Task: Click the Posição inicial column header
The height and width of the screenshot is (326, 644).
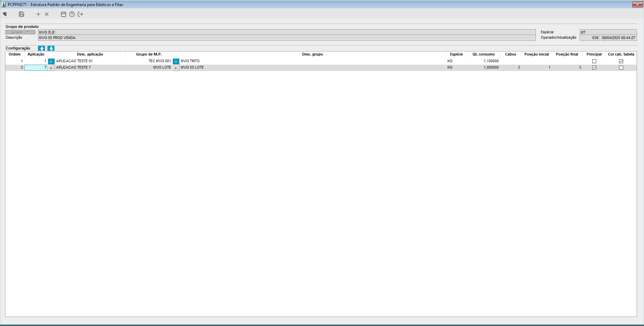Action: [536, 55]
